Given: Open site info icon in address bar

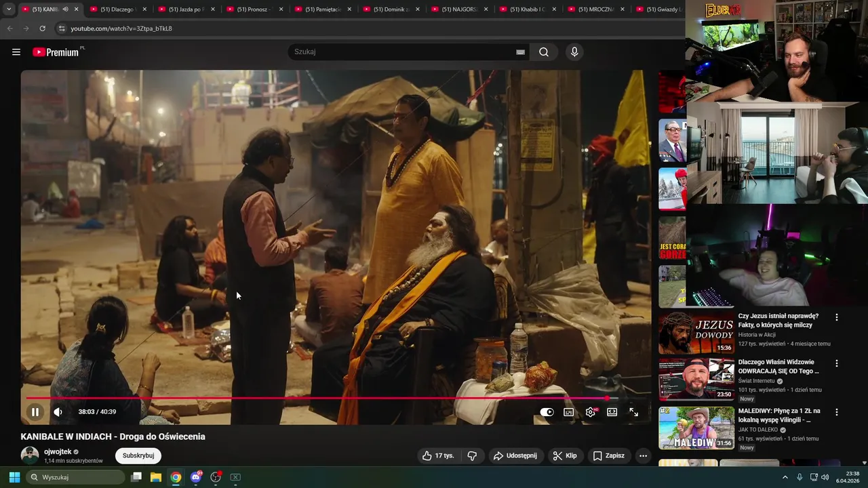Looking at the screenshot, I should tap(62, 28).
